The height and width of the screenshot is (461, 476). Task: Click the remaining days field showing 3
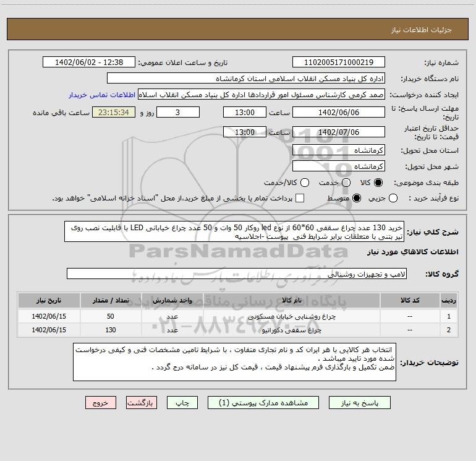pyautogui.click(x=178, y=112)
